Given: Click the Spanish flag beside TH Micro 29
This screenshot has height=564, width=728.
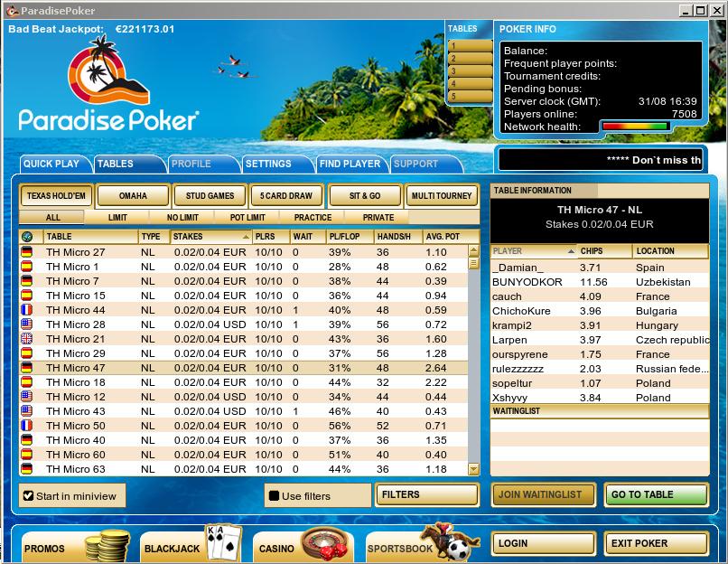Looking at the screenshot, I should coord(27,353).
